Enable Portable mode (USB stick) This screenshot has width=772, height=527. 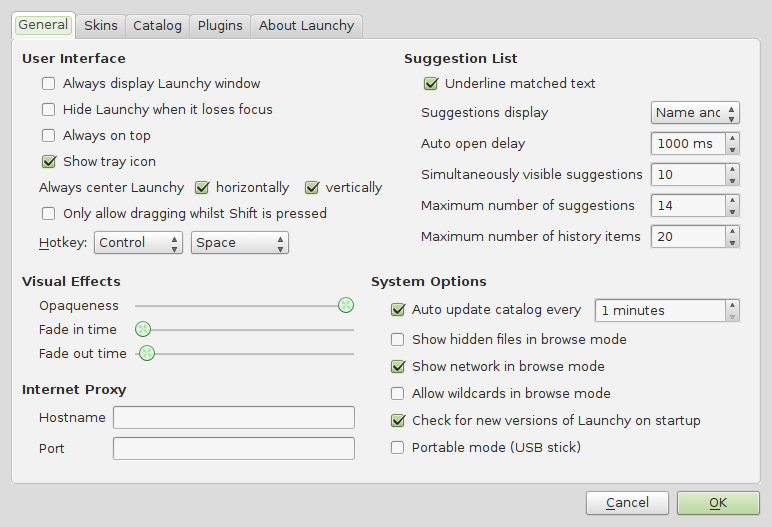(x=397, y=447)
